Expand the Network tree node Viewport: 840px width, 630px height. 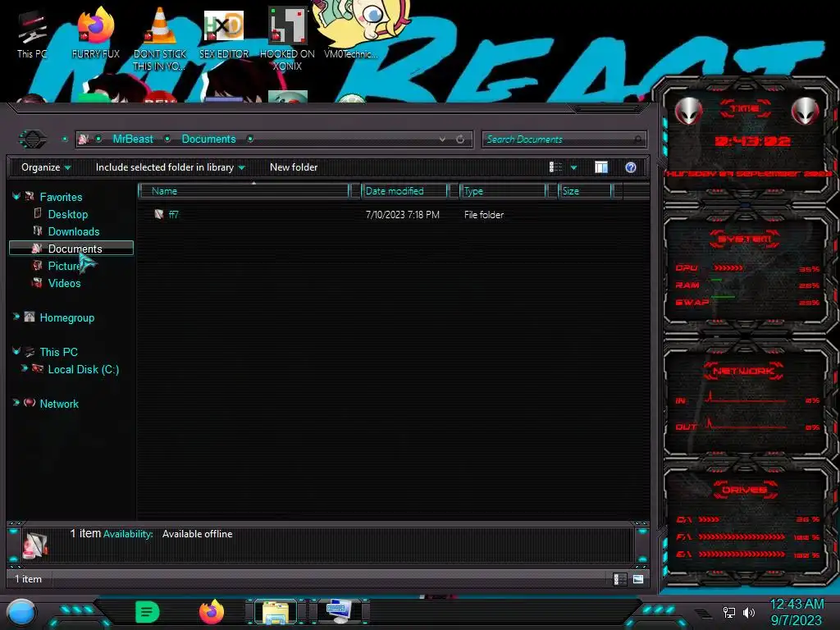(x=16, y=403)
